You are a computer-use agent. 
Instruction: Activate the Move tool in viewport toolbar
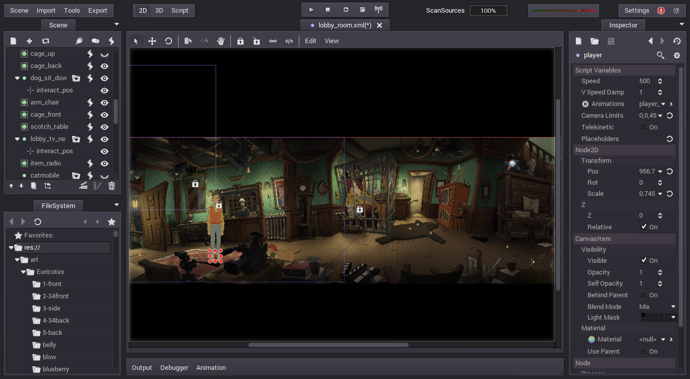click(x=152, y=41)
